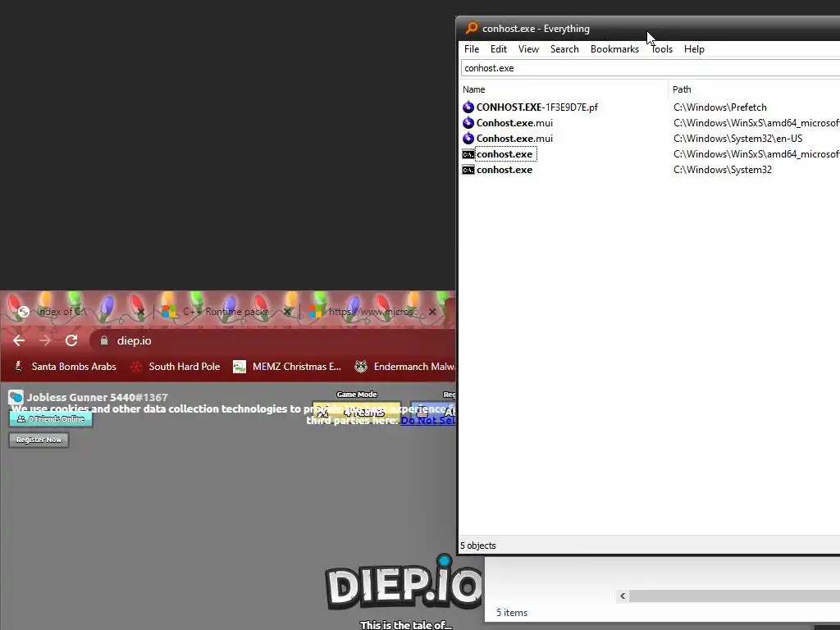Click the lock icon beside diep.io

pos(104,340)
